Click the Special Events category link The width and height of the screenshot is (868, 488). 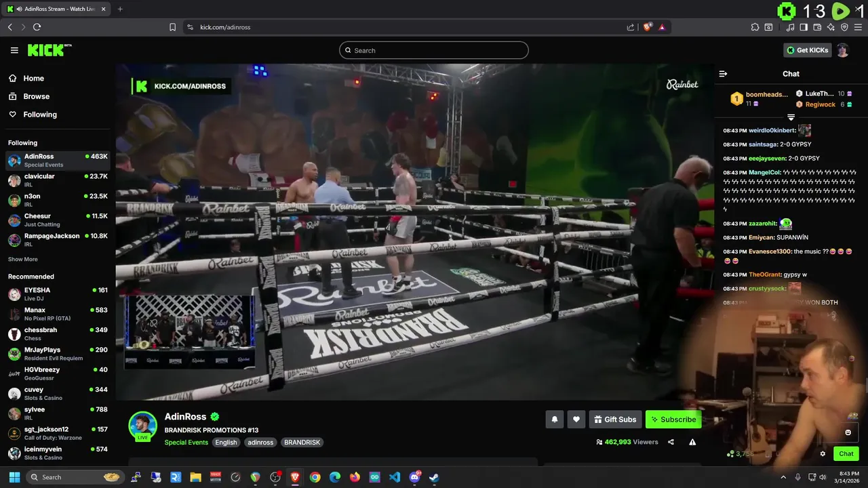[186, 443]
